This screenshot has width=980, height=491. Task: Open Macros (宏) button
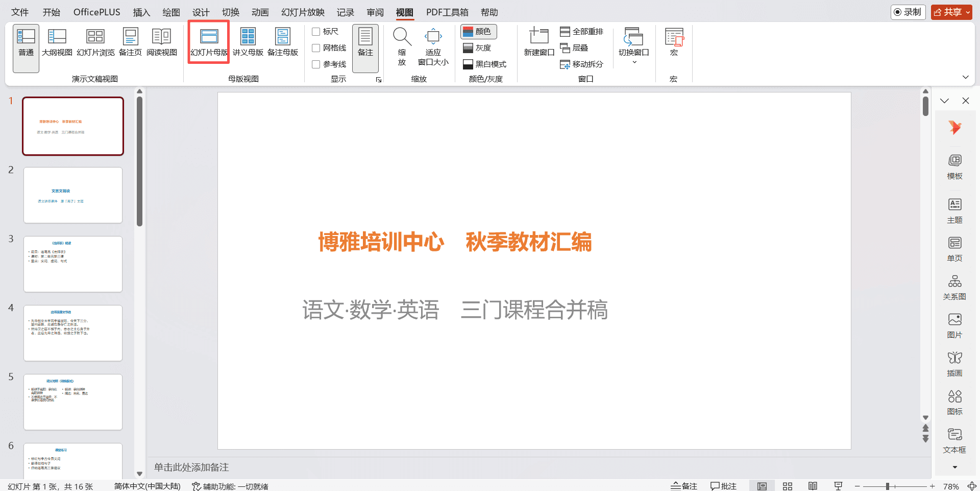pos(674,43)
